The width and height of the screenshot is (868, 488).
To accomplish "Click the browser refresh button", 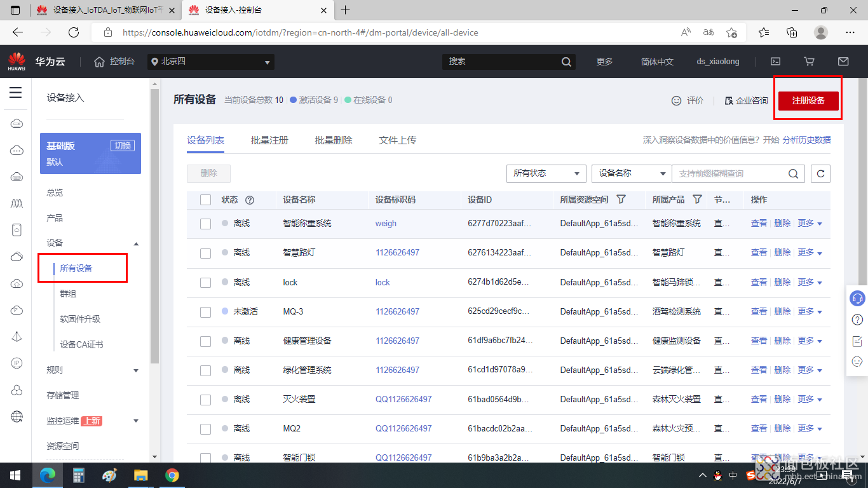I will pos(74,32).
